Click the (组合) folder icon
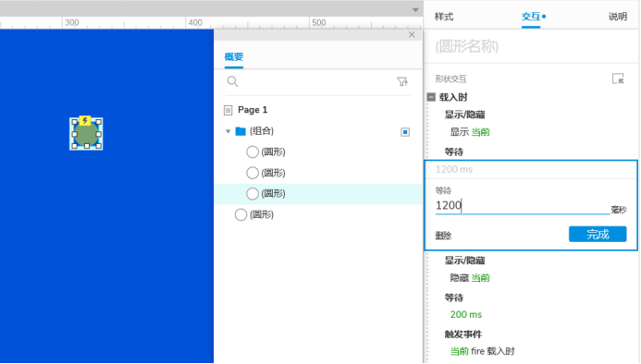 [240, 131]
